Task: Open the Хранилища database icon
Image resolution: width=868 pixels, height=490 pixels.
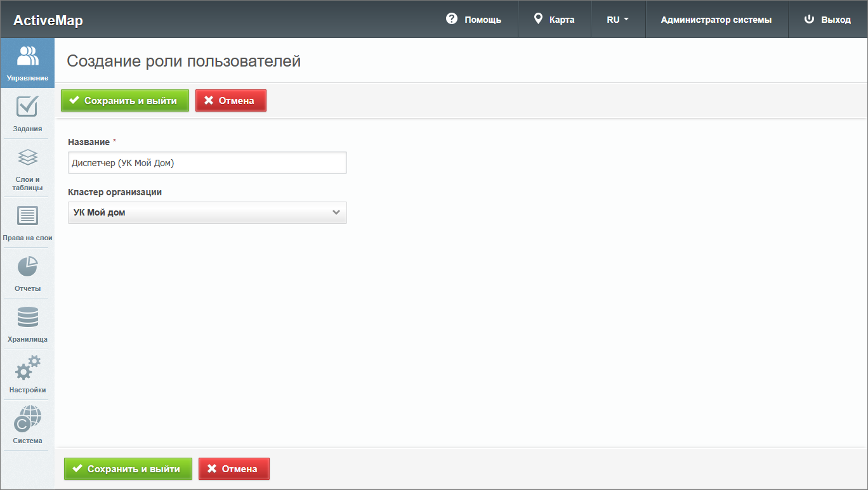Action: 27,318
